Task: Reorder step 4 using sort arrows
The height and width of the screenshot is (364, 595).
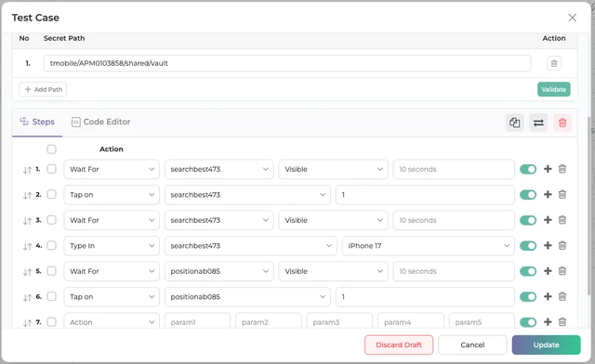Action: click(27, 246)
